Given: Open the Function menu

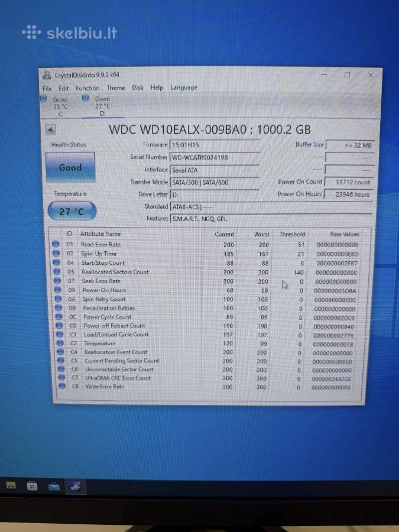Looking at the screenshot, I should [87, 88].
